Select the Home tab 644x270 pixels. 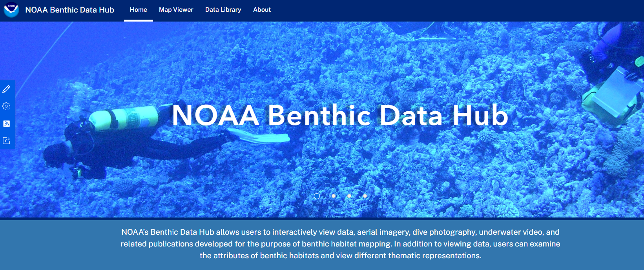tap(138, 10)
